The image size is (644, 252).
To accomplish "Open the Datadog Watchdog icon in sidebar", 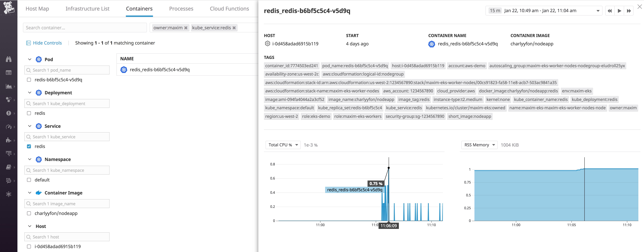I will [x=9, y=59].
